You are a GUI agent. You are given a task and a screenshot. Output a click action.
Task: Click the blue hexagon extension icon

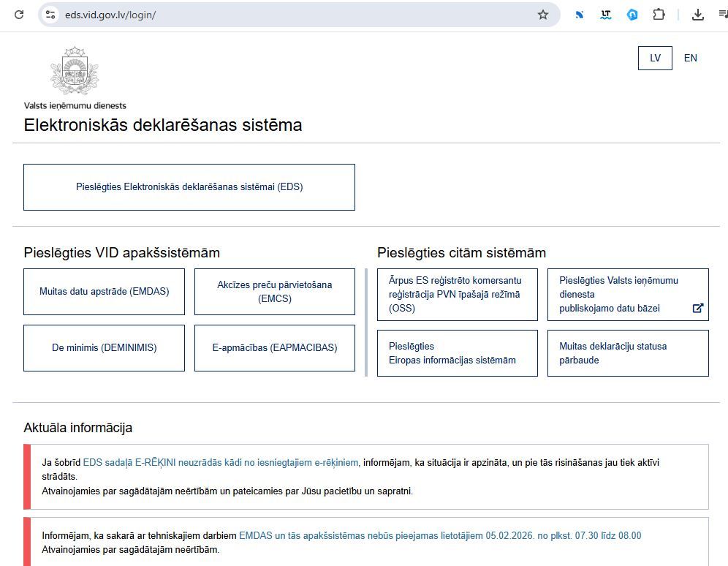[x=632, y=15]
